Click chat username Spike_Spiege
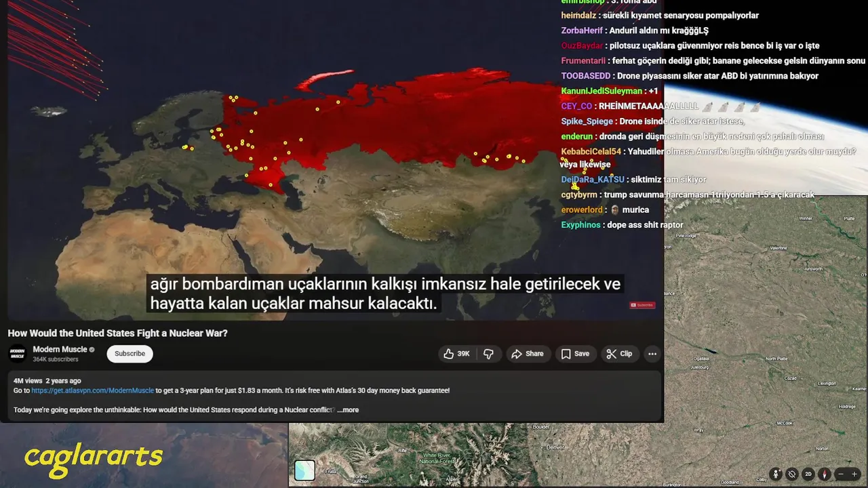The height and width of the screenshot is (488, 868). coord(587,121)
